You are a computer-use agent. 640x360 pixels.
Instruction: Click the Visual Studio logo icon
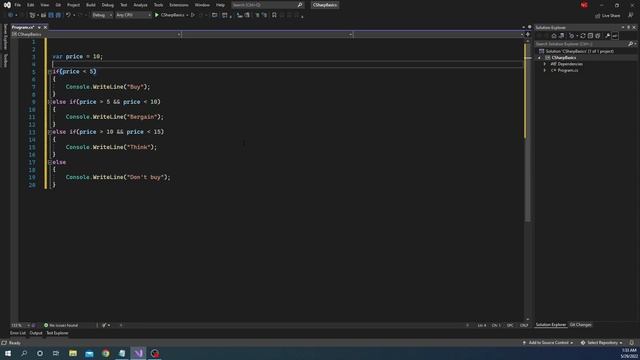(7, 5)
